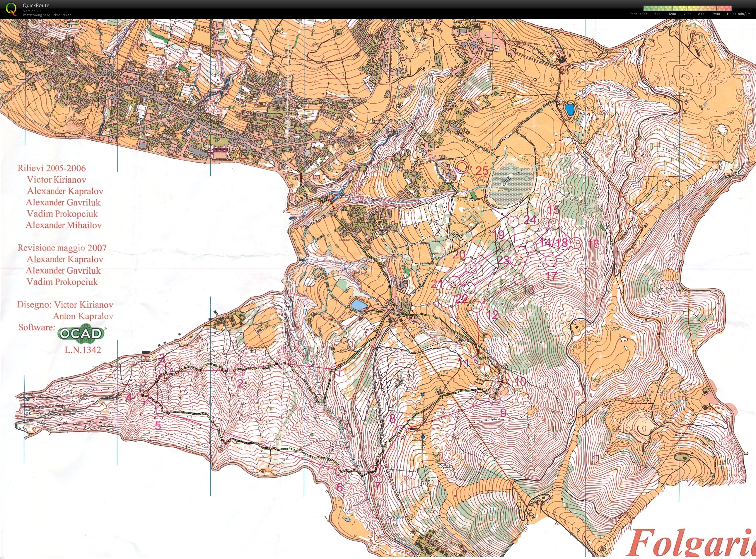Click control number 21 label
This screenshot has height=559, width=756.
[436, 284]
